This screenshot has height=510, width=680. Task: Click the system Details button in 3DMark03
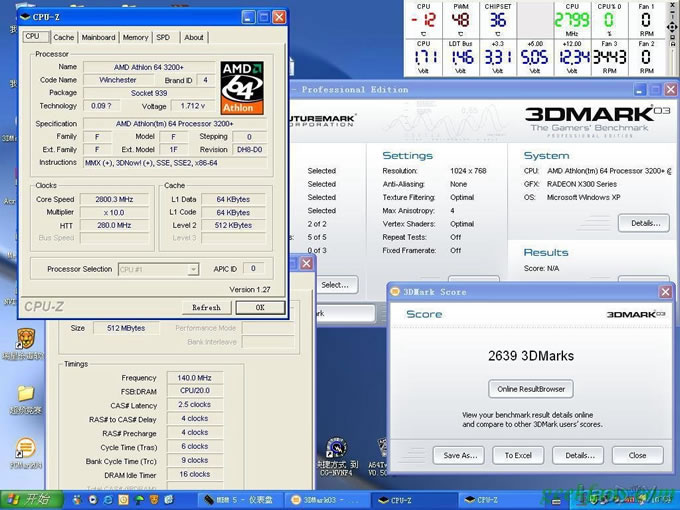[x=643, y=223]
